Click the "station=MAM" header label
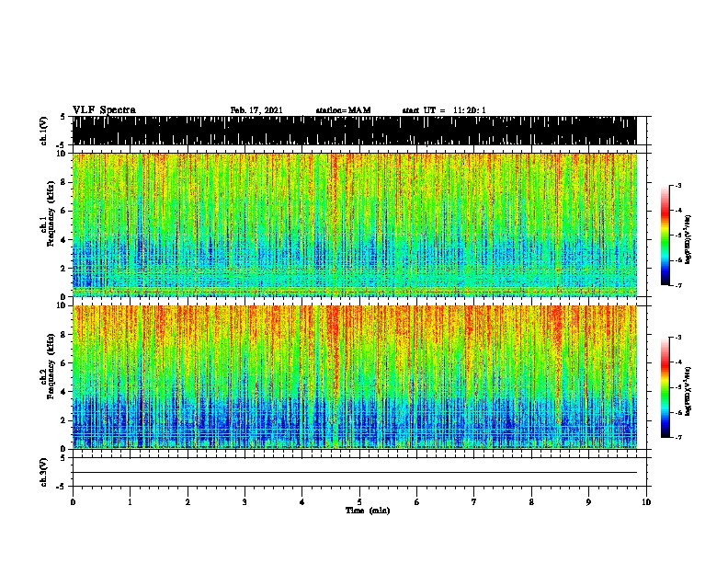 [x=343, y=110]
